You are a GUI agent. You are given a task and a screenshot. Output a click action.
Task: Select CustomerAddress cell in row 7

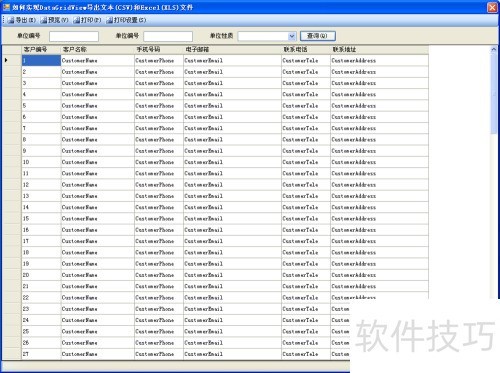tap(379, 128)
